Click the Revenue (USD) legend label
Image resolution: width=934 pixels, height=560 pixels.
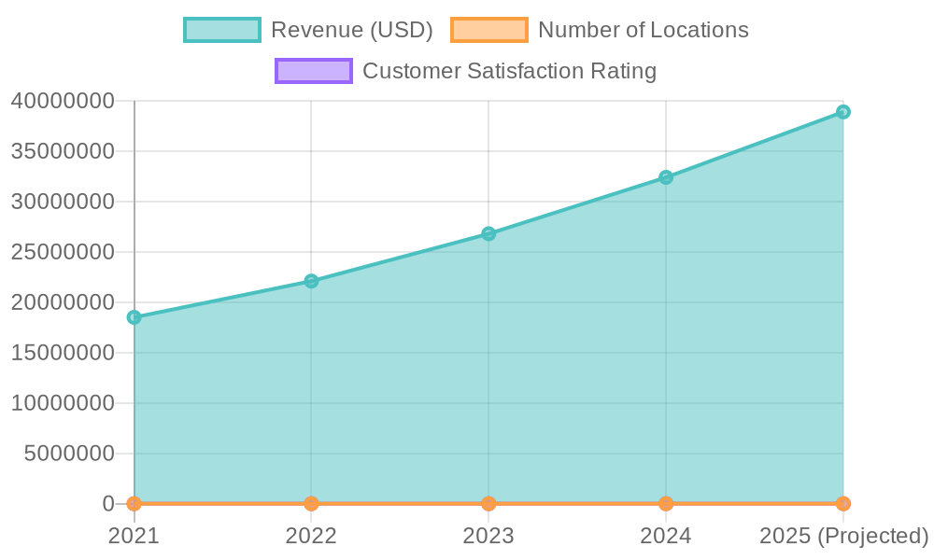(351, 30)
